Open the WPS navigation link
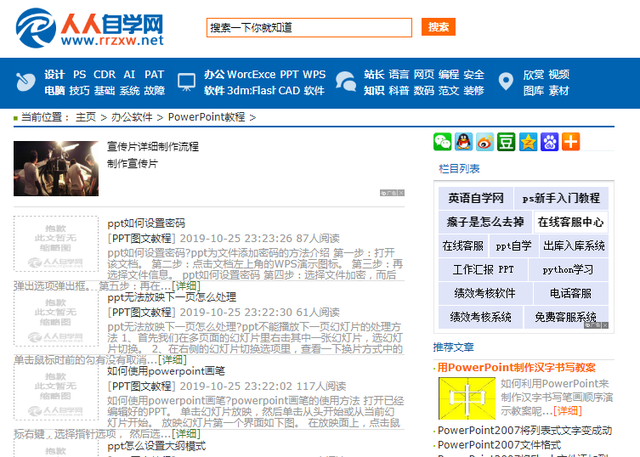This screenshot has width=640, height=457. click(x=314, y=75)
